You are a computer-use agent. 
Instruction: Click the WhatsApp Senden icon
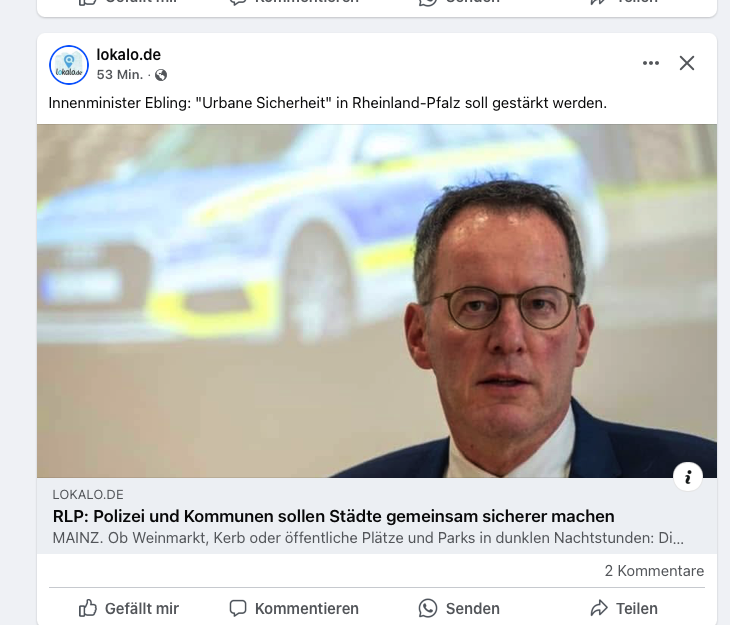coord(428,608)
